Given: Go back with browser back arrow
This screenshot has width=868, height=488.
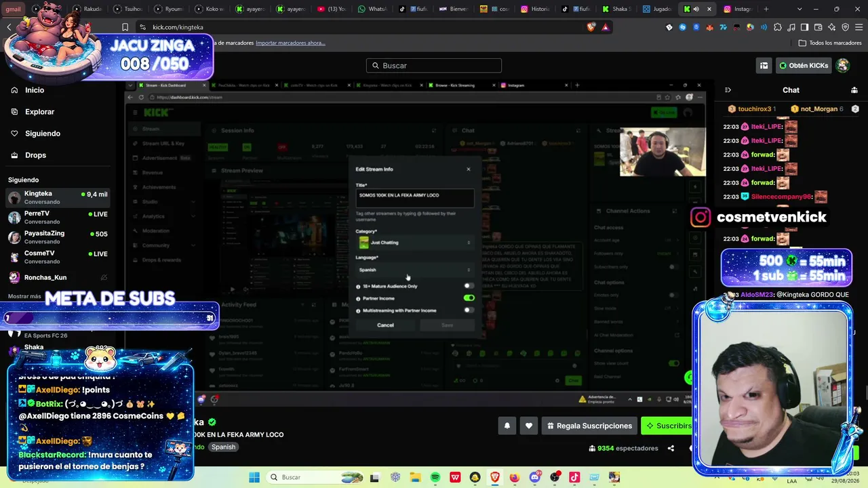Looking at the screenshot, I should coord(9,27).
